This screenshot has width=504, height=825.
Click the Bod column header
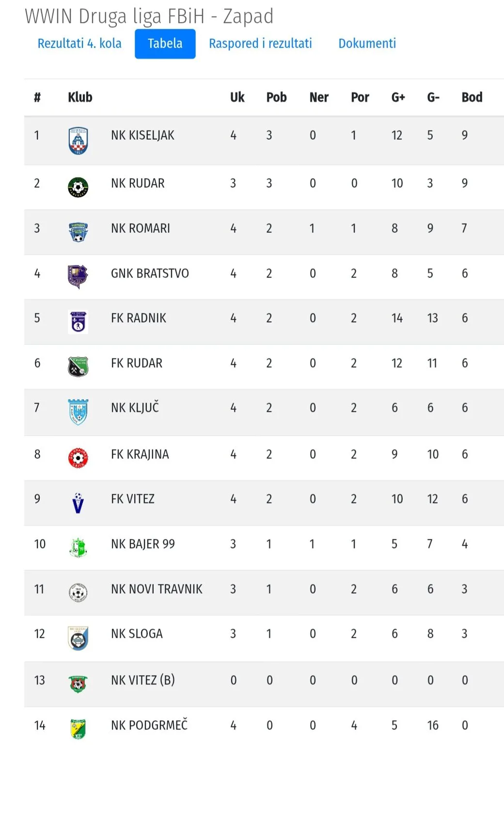tap(472, 97)
